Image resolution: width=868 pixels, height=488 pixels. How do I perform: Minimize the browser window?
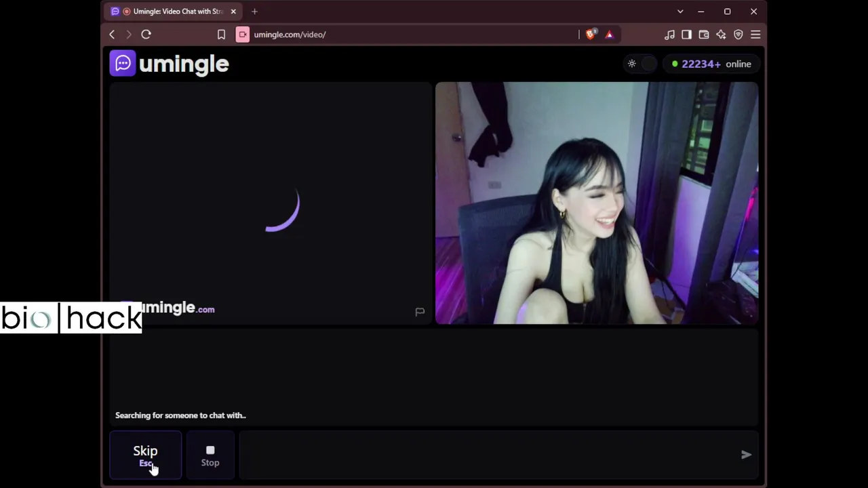tap(701, 12)
